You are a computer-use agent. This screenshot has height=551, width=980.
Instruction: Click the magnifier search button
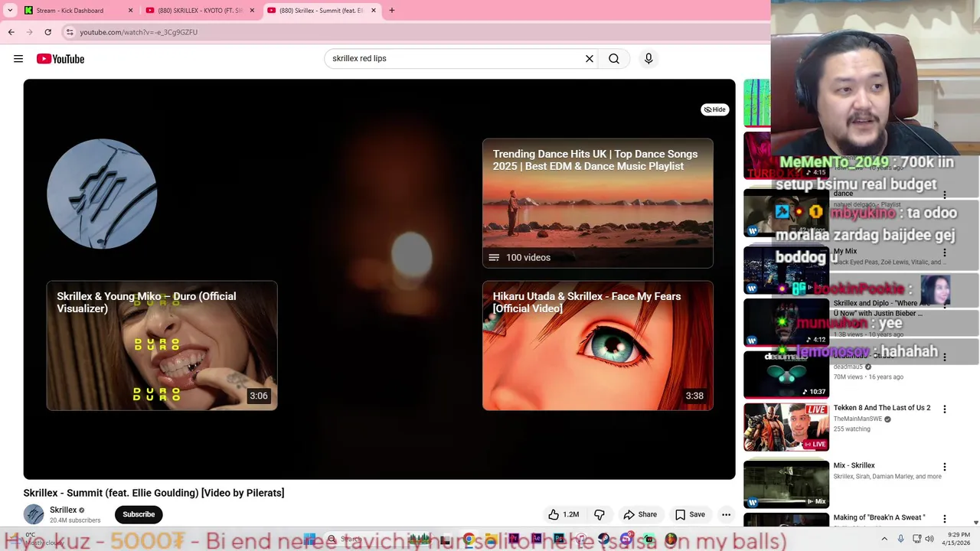[x=614, y=59]
